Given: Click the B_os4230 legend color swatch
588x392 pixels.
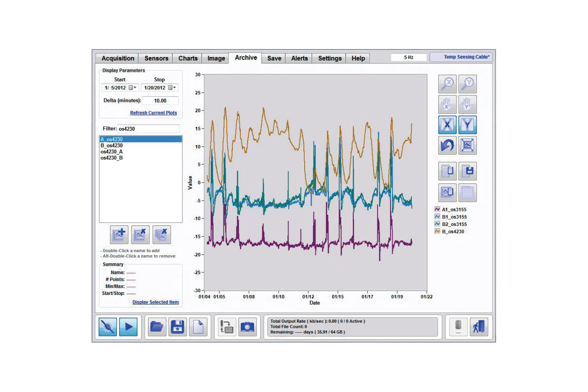Looking at the screenshot, I should (x=437, y=231).
